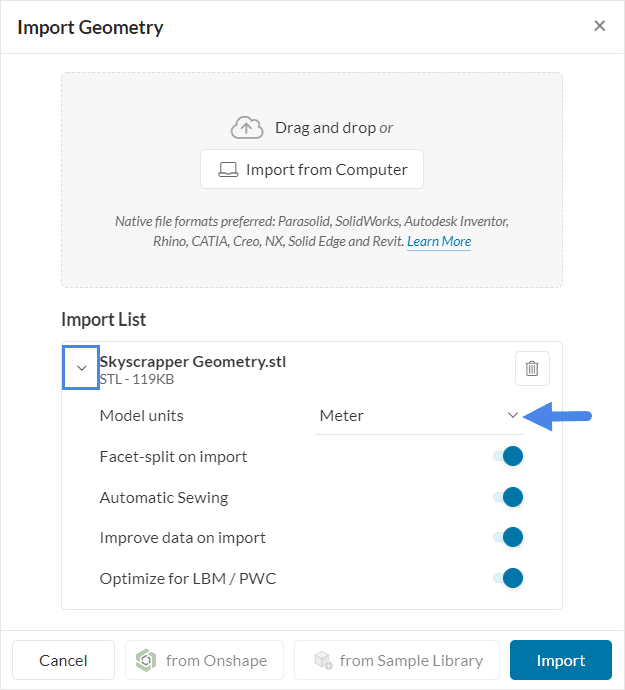Toggle Facet-split on import switch

[509, 457]
